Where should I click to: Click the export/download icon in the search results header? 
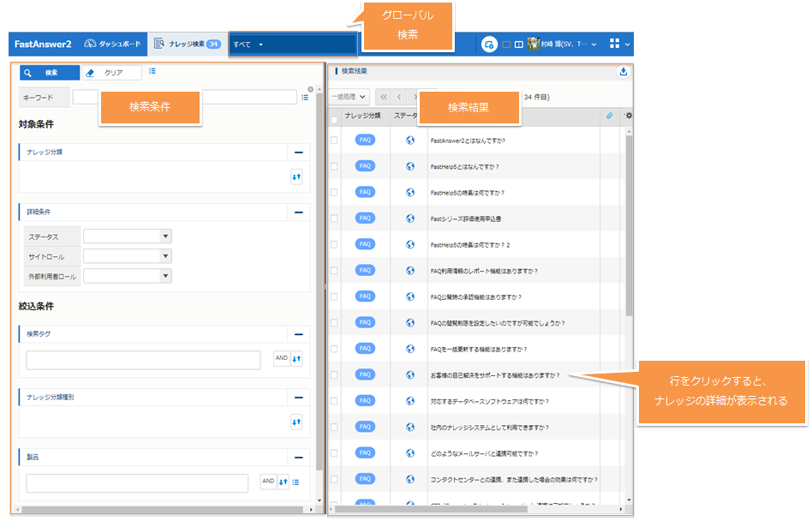623,72
